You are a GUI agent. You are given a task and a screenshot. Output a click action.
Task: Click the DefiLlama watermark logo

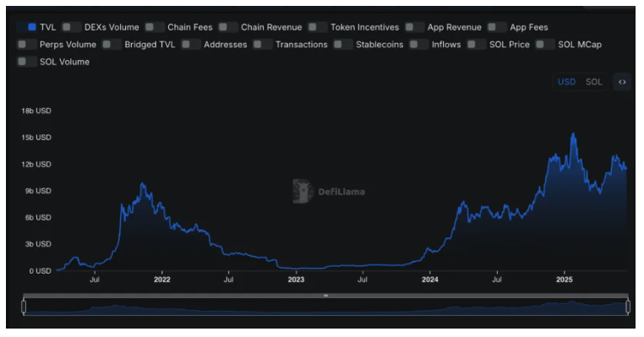click(x=329, y=191)
